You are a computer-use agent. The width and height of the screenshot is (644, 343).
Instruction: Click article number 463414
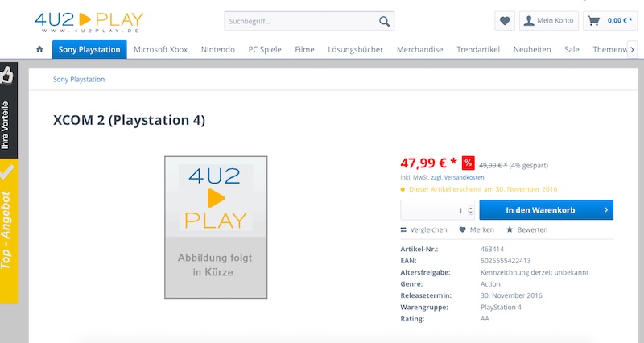click(x=492, y=250)
